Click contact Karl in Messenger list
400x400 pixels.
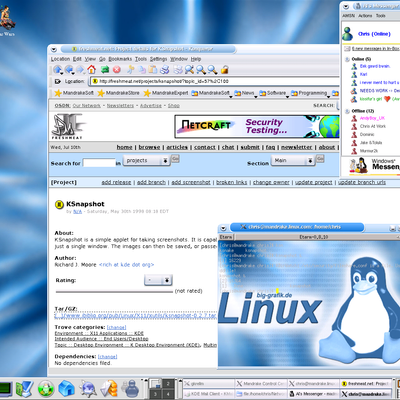pyautogui.click(x=363, y=74)
